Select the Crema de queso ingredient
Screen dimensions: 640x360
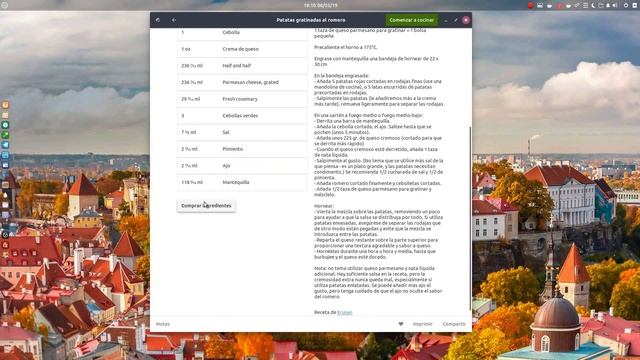tap(242, 49)
